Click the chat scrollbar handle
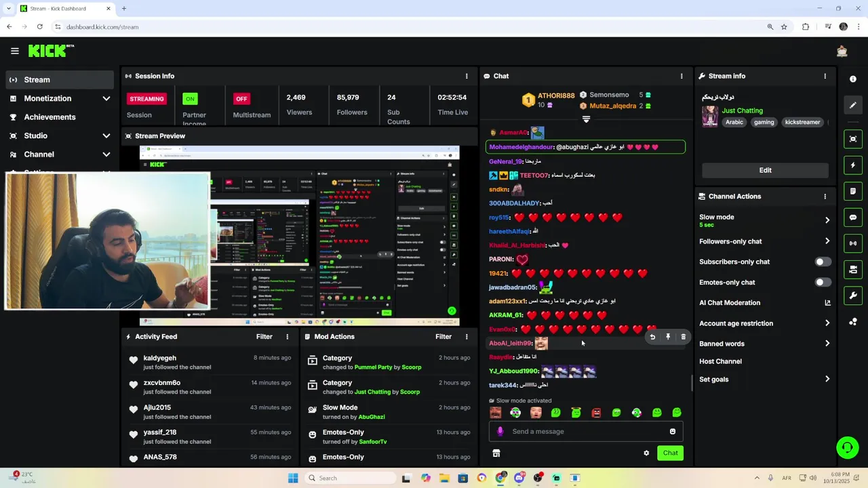This screenshot has width=868, height=488. 692,383
